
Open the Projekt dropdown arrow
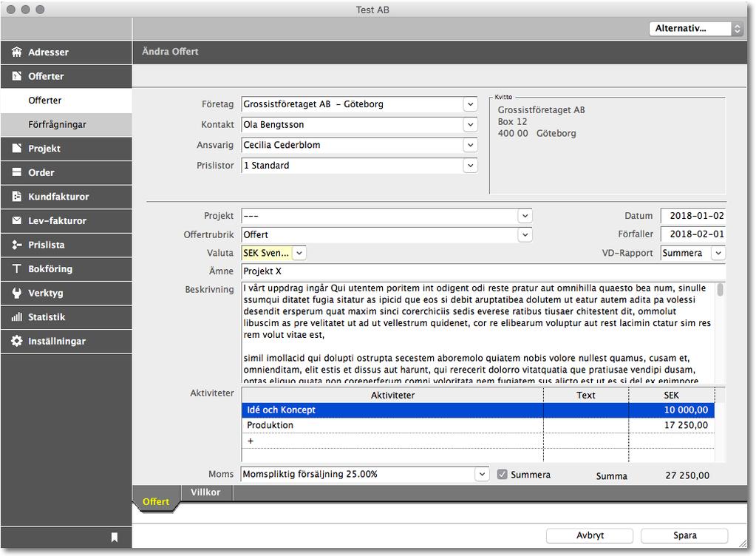[x=525, y=216]
